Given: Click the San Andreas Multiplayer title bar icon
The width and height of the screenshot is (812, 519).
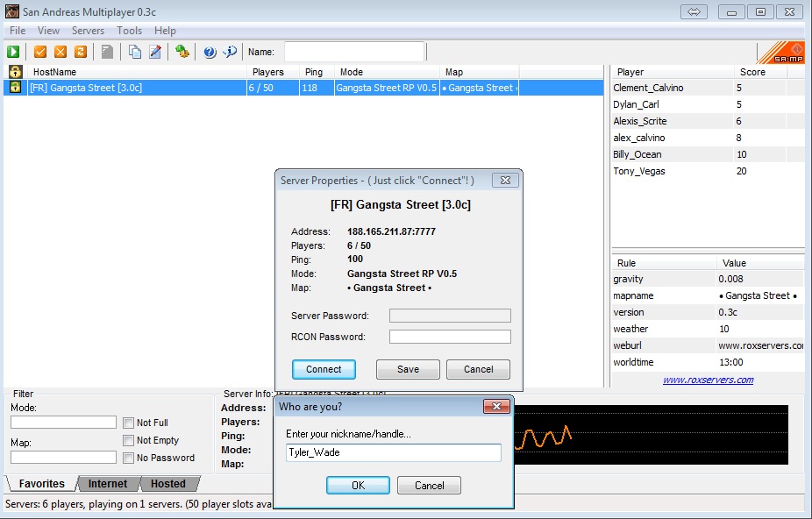Looking at the screenshot, I should point(12,11).
